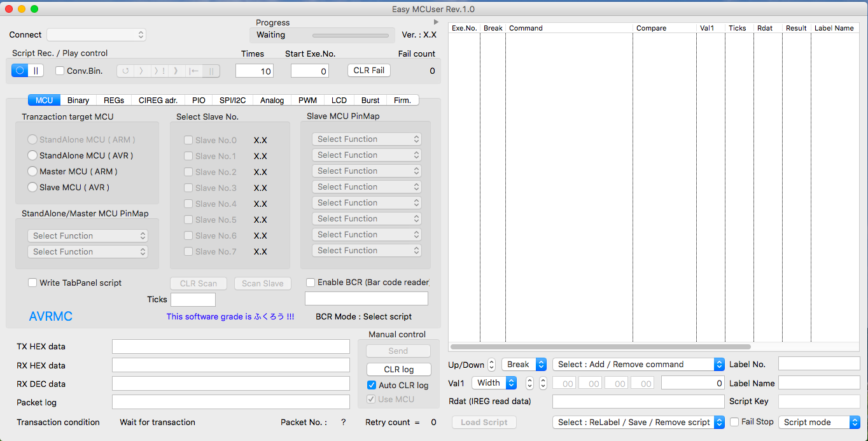The width and height of the screenshot is (868, 441).
Task: Expand the Connect port dropdown
Action: [96, 35]
